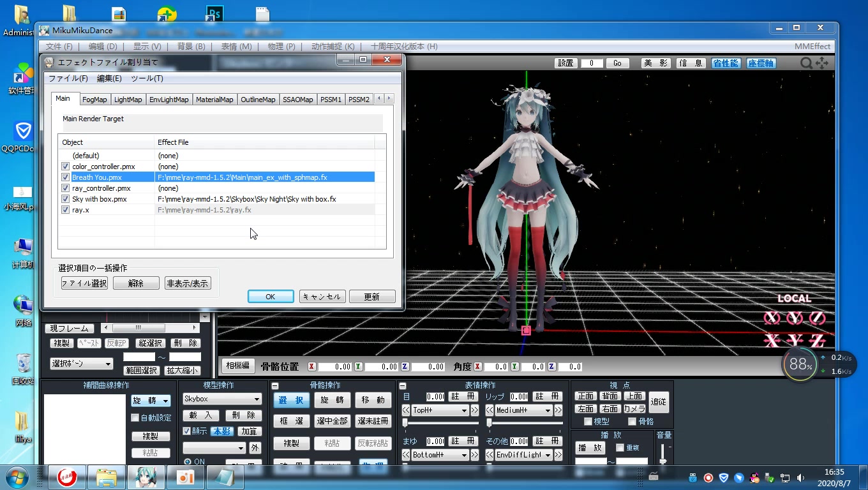Open the 表情 (M) menu

(236, 47)
